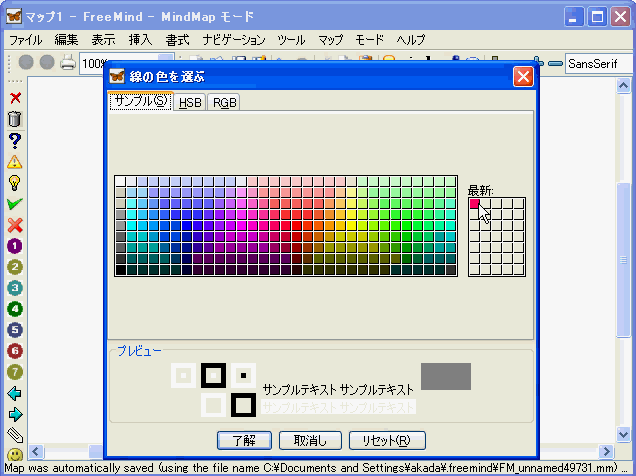Switch to the HSB tab
The height and width of the screenshot is (476, 636).
click(x=190, y=103)
